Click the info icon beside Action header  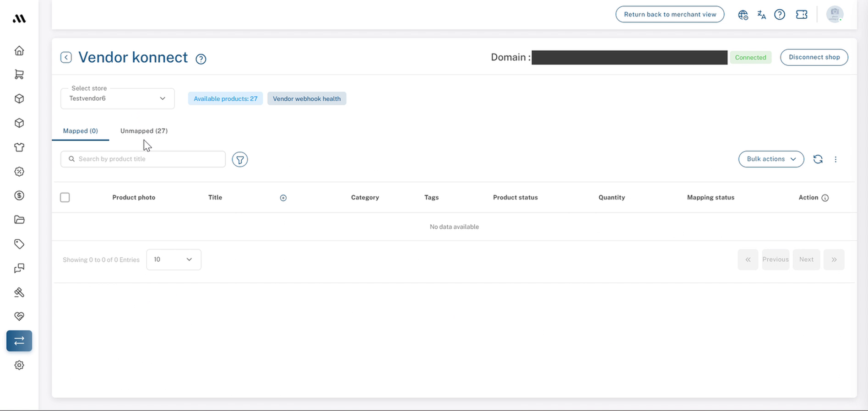825,198
